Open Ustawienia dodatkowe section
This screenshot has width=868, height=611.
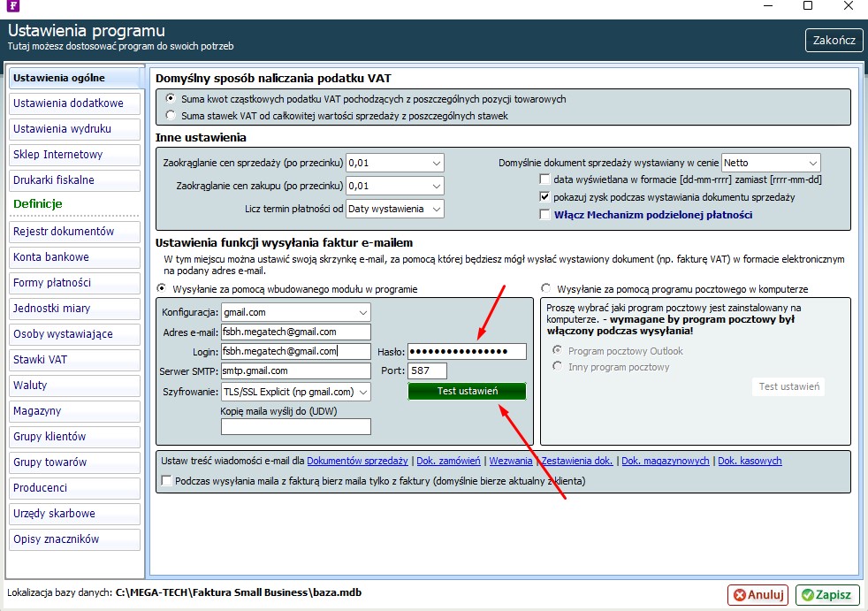pyautogui.click(x=74, y=103)
